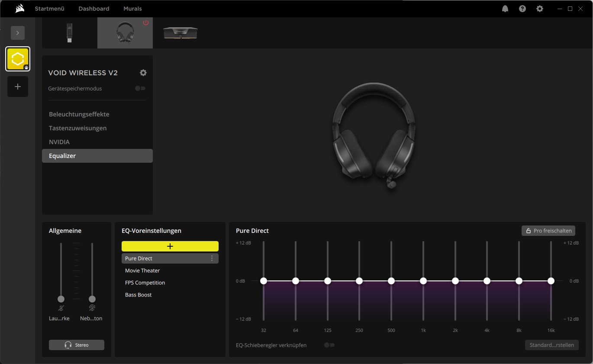Open Pure Direct preset options menu
The width and height of the screenshot is (593, 364).
pyautogui.click(x=212, y=258)
